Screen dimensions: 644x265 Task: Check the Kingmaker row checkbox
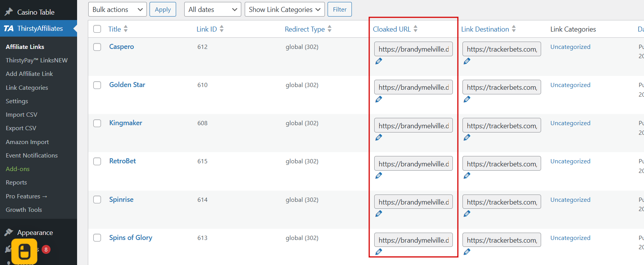coord(97,123)
